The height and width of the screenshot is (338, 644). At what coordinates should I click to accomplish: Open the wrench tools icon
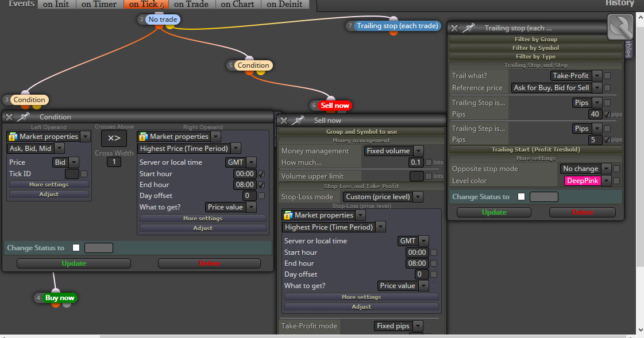click(620, 26)
